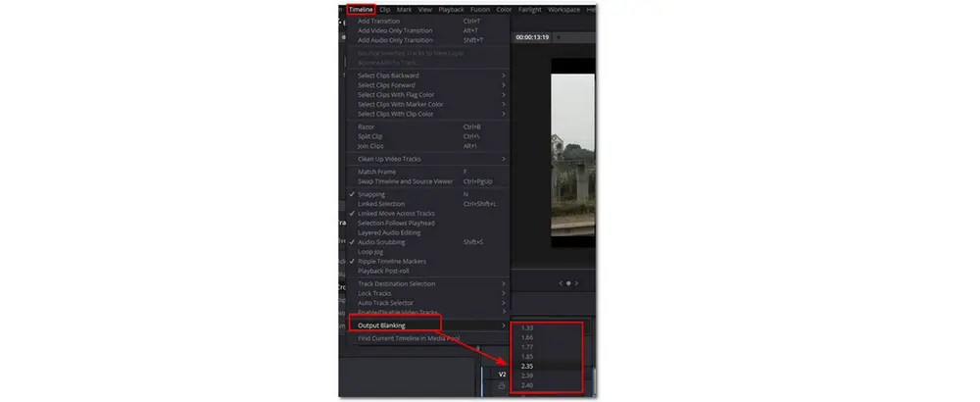Open the Workspace menu
Screen dimensions: 980x402
coord(563,10)
